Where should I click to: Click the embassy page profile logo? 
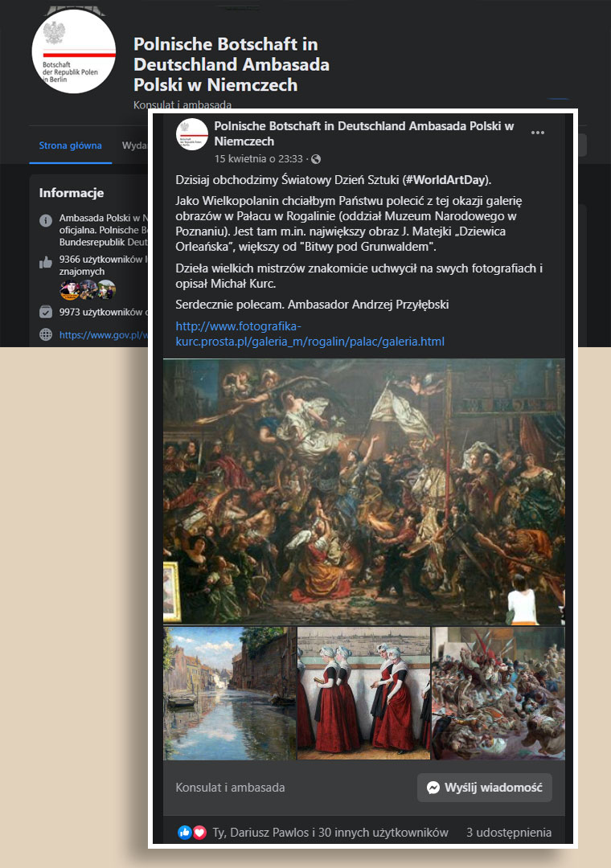[74, 51]
